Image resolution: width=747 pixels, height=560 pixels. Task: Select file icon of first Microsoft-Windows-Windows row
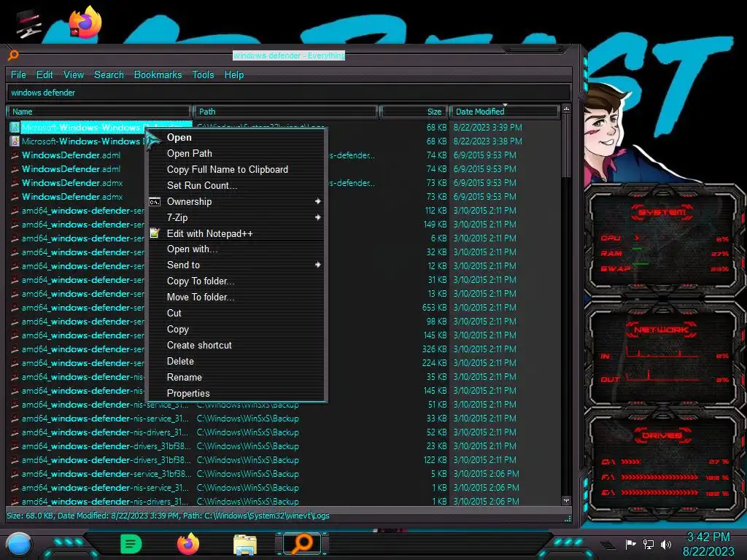point(15,127)
